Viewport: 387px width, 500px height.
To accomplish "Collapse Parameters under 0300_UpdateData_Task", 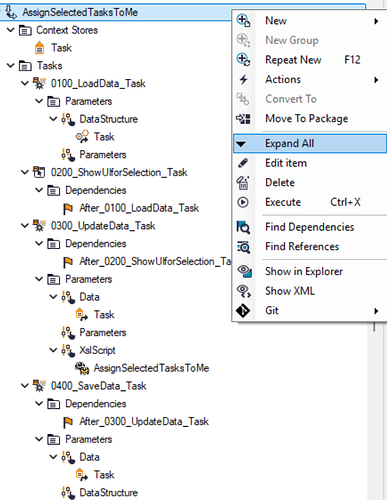I will point(39,279).
